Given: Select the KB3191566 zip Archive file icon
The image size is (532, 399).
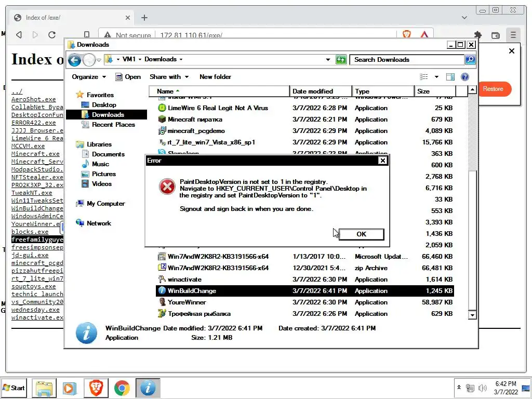Looking at the screenshot, I should (162, 268).
